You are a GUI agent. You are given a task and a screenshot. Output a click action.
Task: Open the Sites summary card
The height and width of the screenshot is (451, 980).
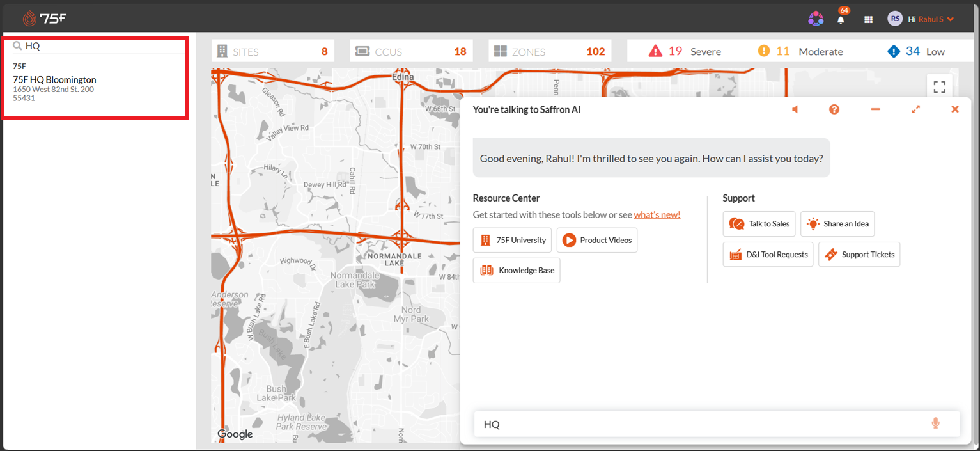pos(273,51)
